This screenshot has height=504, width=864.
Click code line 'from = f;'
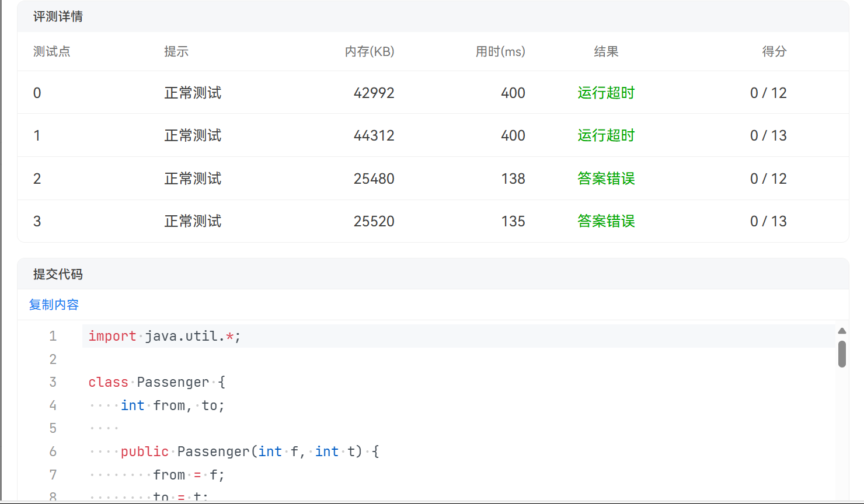pos(189,475)
